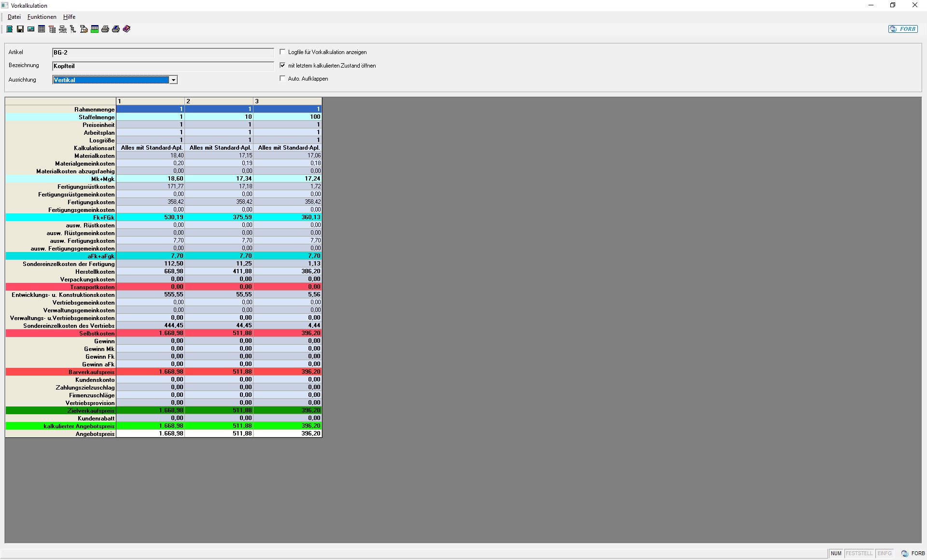927x560 pixels.
Task: Open the Funktionen menu
Action: click(42, 17)
